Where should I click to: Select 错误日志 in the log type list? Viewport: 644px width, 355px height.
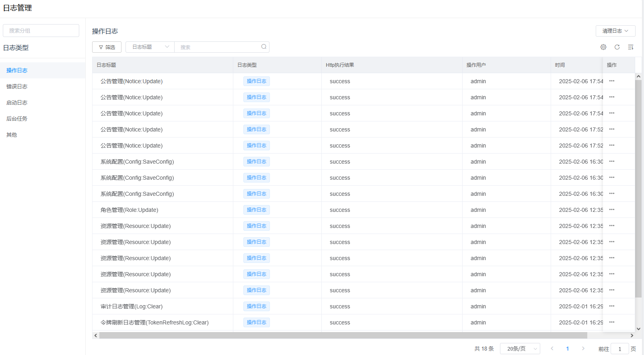[17, 86]
